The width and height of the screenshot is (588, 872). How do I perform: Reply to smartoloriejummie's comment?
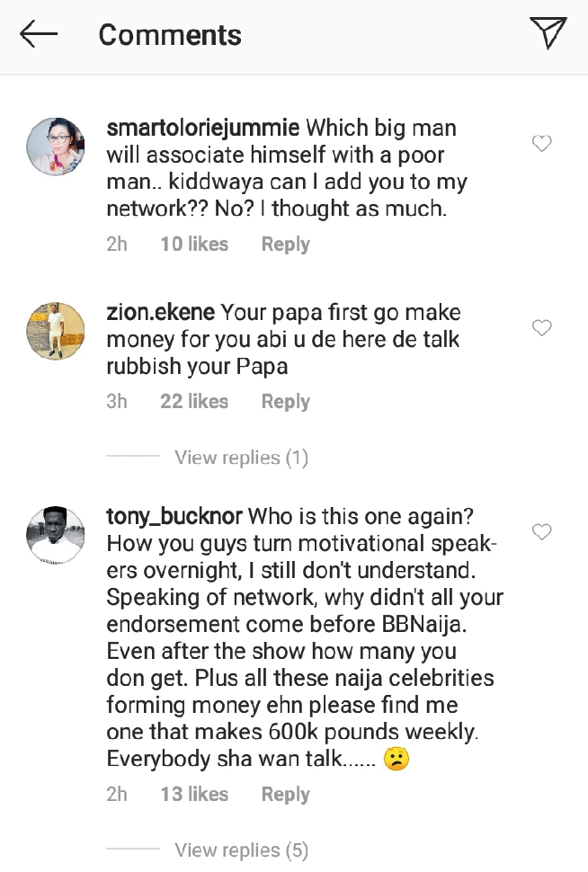(x=285, y=245)
